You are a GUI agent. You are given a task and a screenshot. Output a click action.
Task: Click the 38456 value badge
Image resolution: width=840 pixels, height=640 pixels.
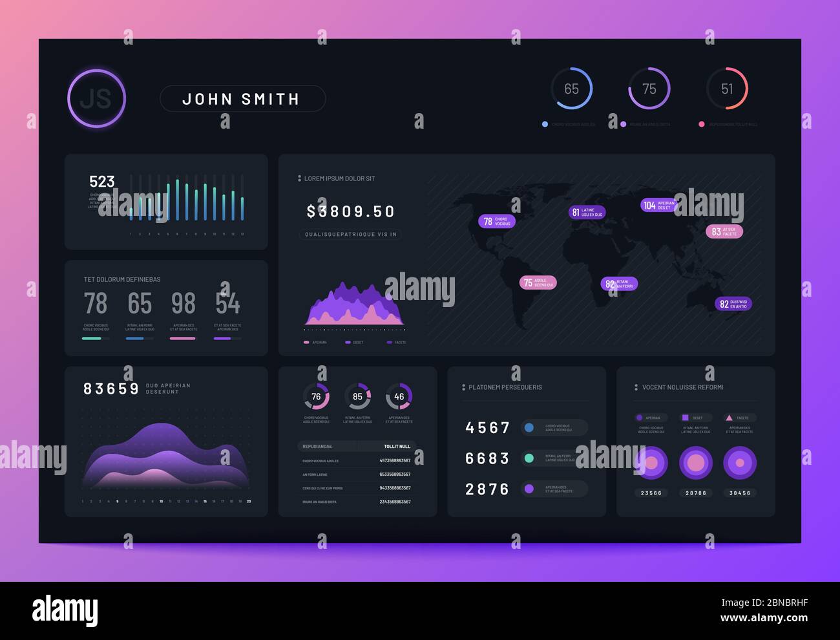740,493
